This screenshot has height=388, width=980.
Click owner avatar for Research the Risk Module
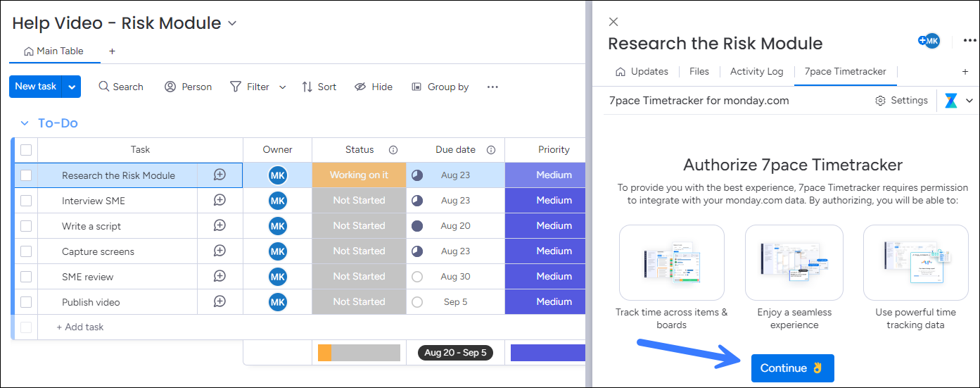point(277,175)
